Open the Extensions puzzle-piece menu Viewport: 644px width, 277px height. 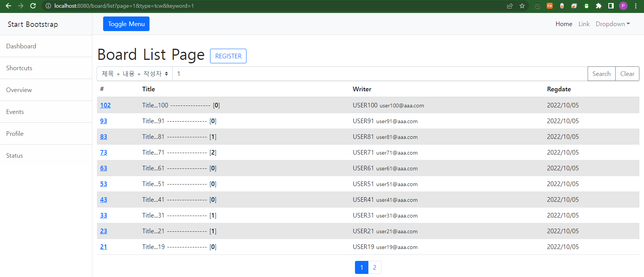[x=599, y=6]
